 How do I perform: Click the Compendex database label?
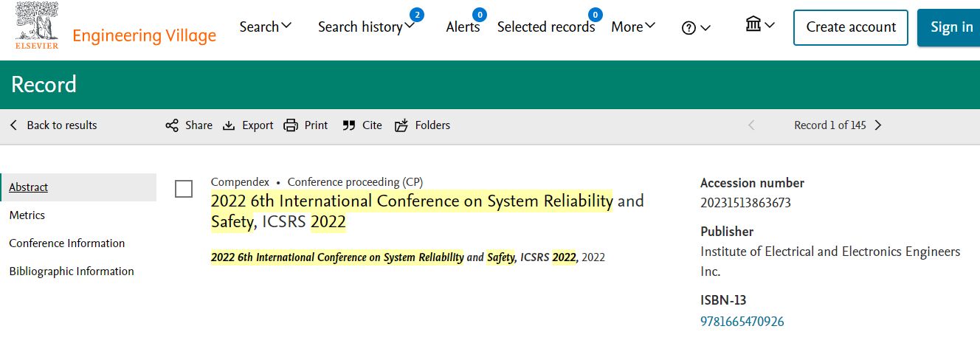point(240,181)
